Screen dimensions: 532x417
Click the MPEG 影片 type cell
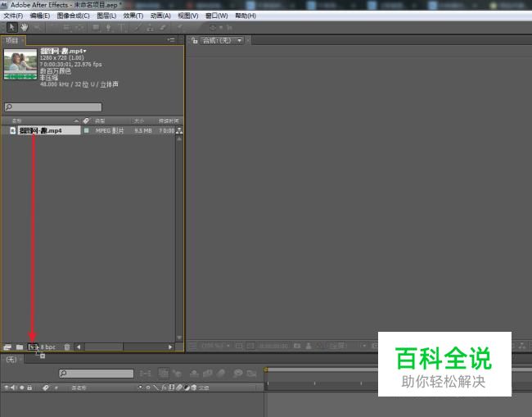tap(110, 130)
